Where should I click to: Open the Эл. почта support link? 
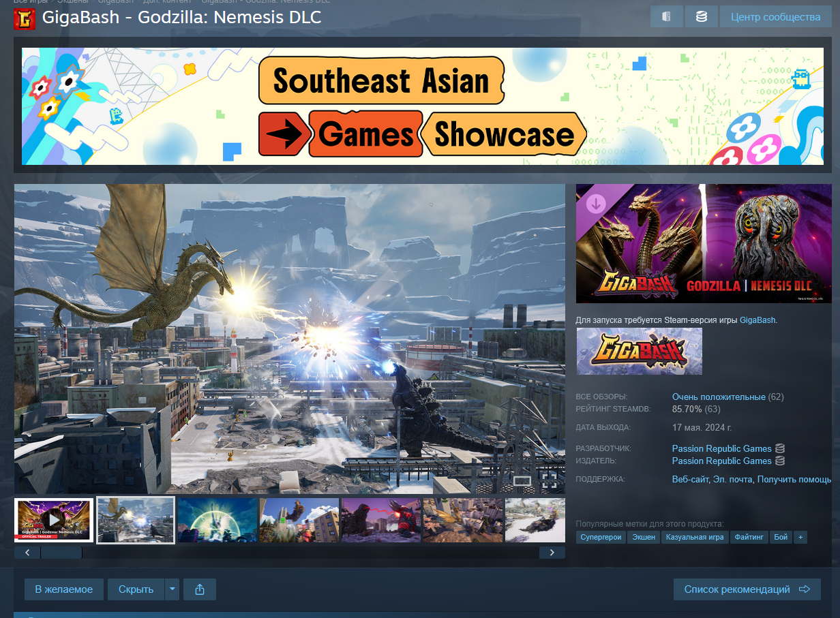pos(732,479)
